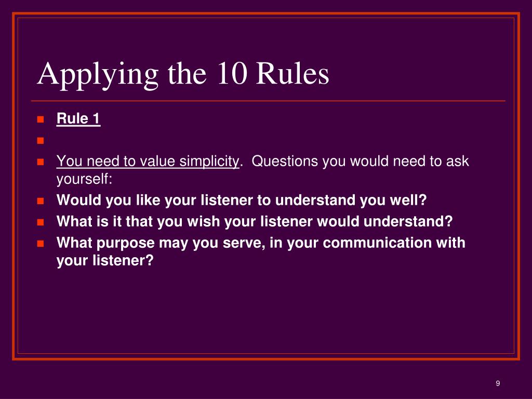532x399 pixels.
Task: Click the words your listener? on the last line
Action: (x=105, y=261)
